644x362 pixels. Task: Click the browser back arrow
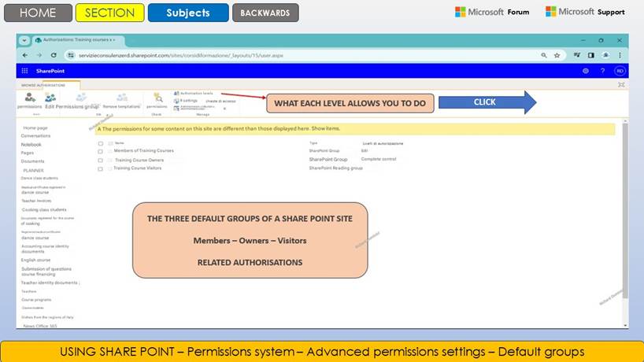pyautogui.click(x=25, y=55)
